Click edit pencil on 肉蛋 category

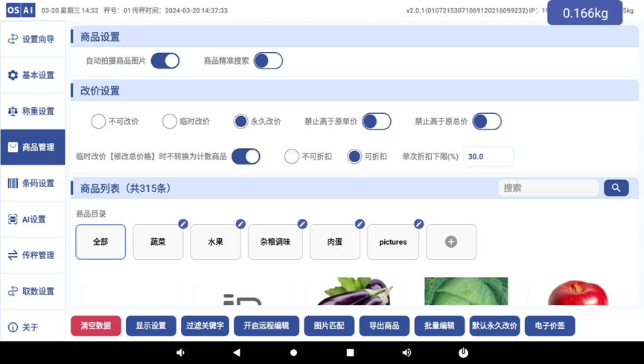click(x=360, y=223)
